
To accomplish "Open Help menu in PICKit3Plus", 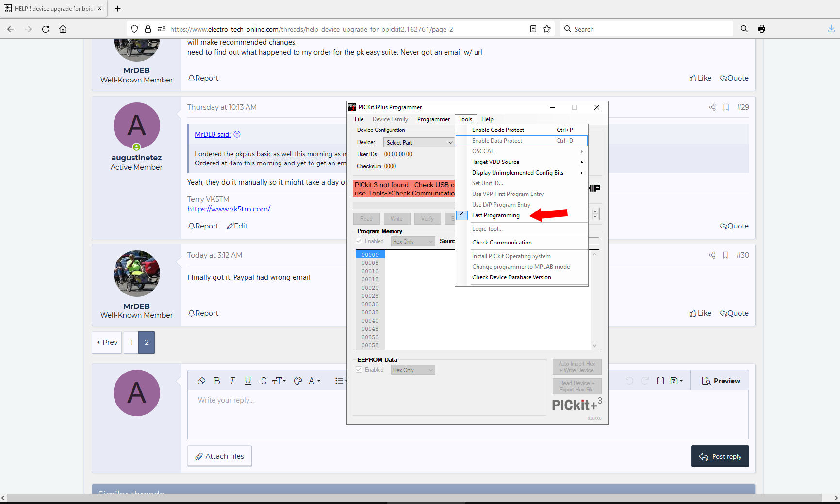I will click(x=487, y=119).
